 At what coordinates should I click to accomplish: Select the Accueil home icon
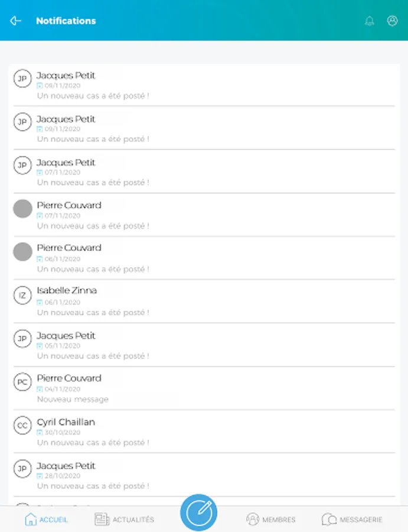click(x=31, y=519)
